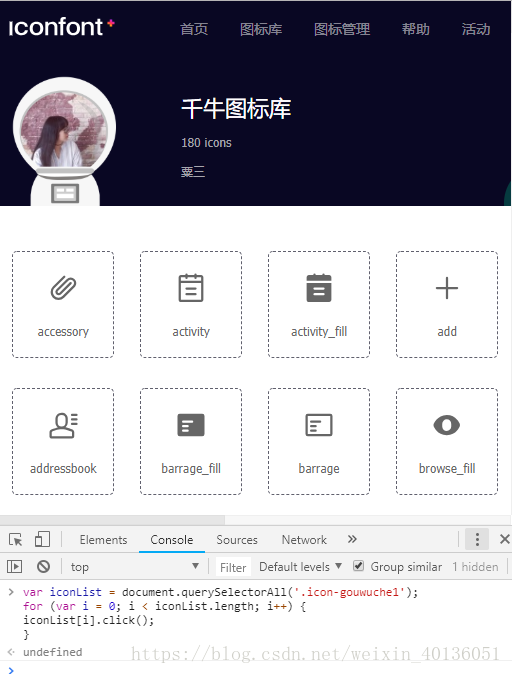Toggle DevTools device toolbar icon
This screenshot has width=512, height=674.
coord(42,539)
